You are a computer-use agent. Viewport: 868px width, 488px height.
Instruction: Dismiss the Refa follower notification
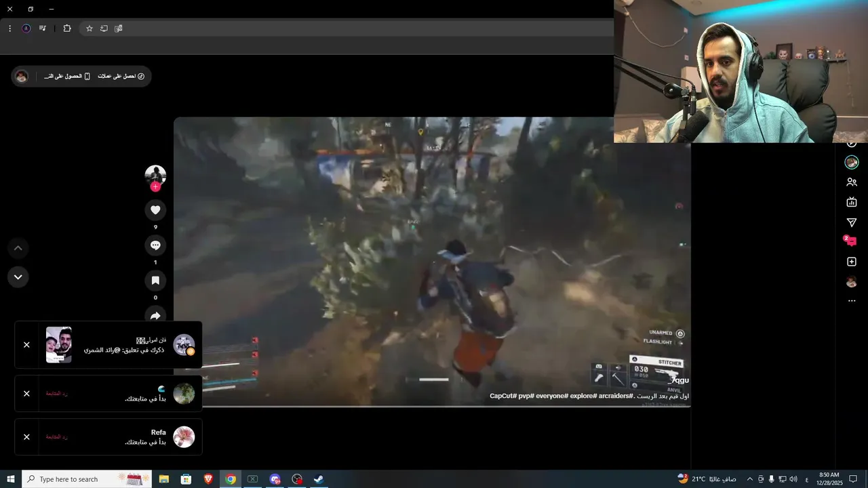pyautogui.click(x=26, y=437)
